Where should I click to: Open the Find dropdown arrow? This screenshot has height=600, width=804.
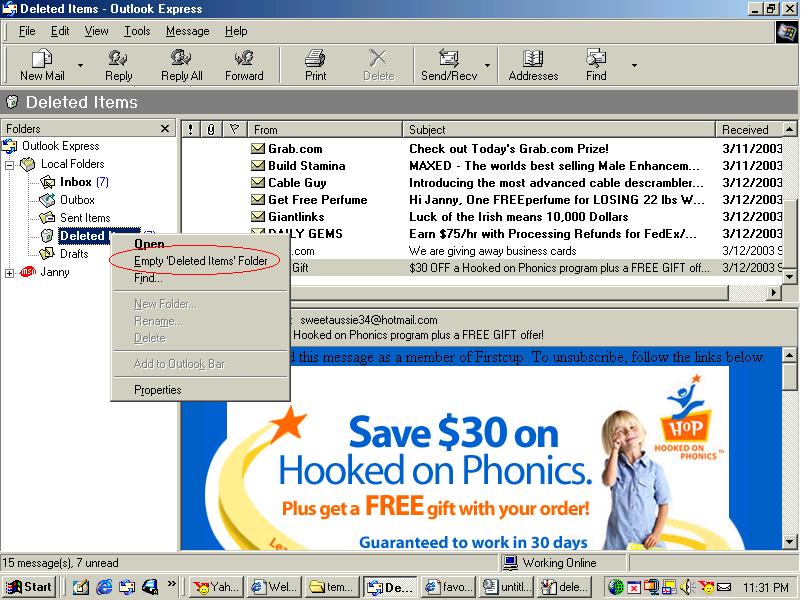(x=634, y=65)
